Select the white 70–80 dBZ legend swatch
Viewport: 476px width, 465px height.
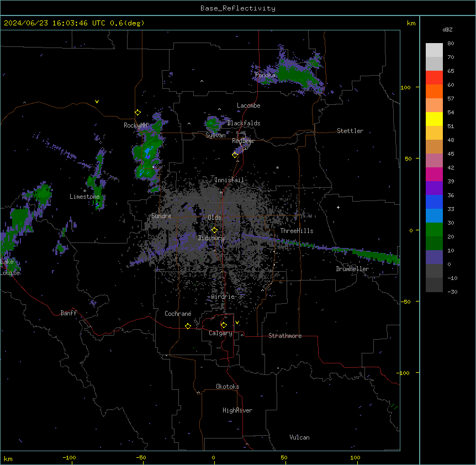tap(434, 50)
